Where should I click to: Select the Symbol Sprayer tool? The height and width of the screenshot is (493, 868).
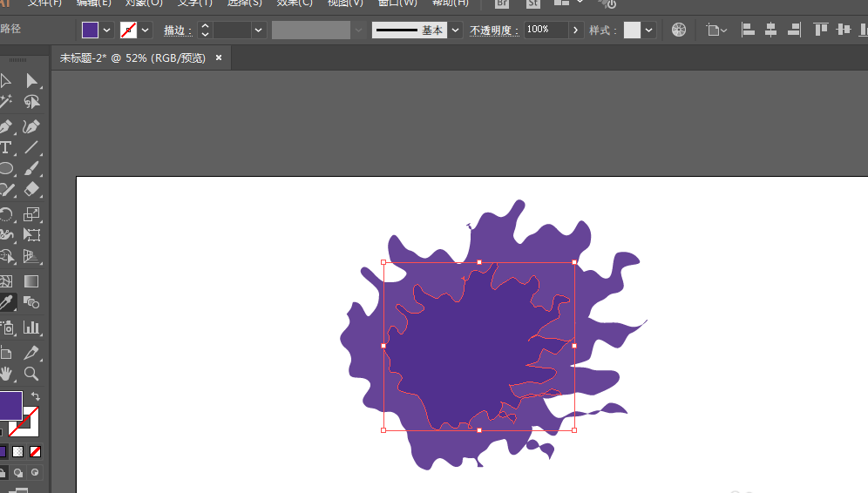7,328
